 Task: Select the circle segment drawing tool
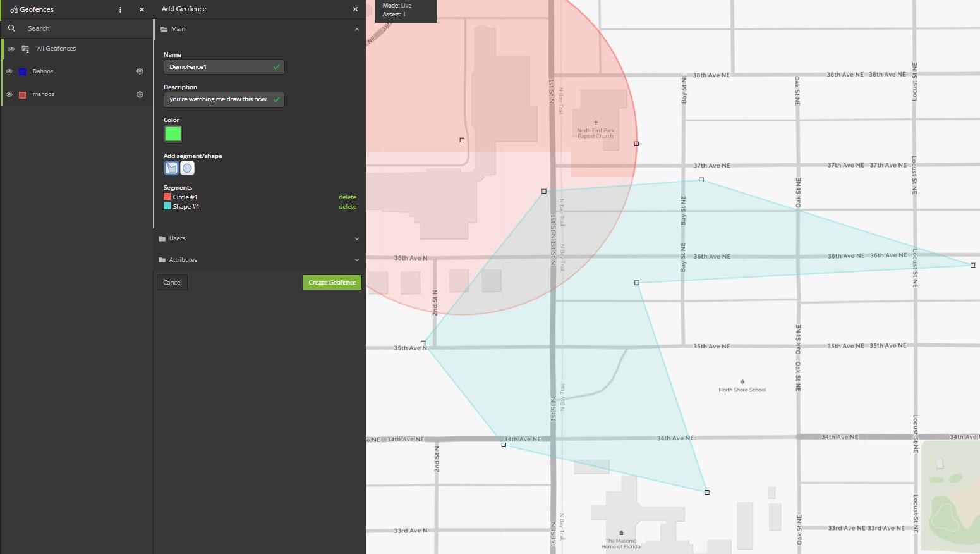pyautogui.click(x=187, y=168)
